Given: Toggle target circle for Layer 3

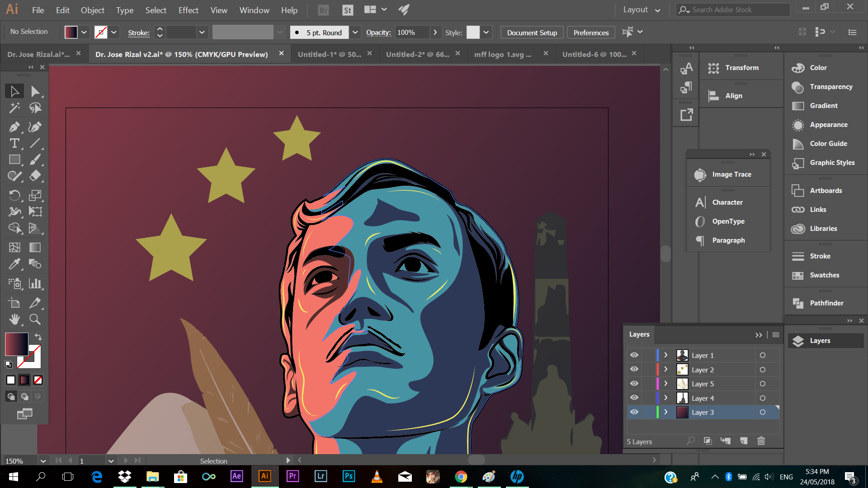Looking at the screenshot, I should click(763, 412).
